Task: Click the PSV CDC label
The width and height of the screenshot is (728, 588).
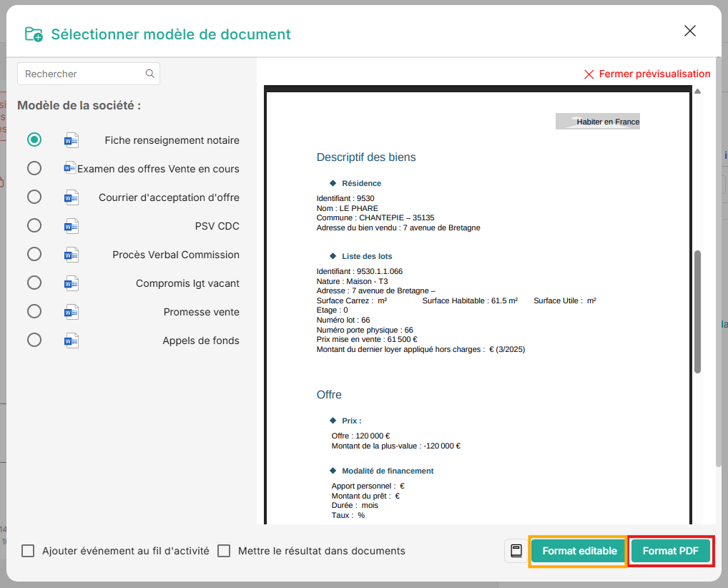Action: tap(217, 226)
